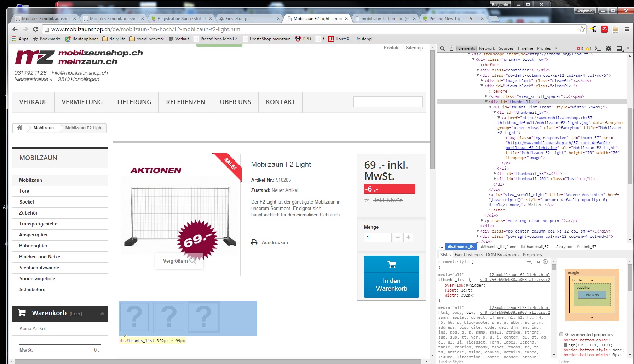Reload the page with the refresh icon
The image size is (634, 364).
coord(35,29)
